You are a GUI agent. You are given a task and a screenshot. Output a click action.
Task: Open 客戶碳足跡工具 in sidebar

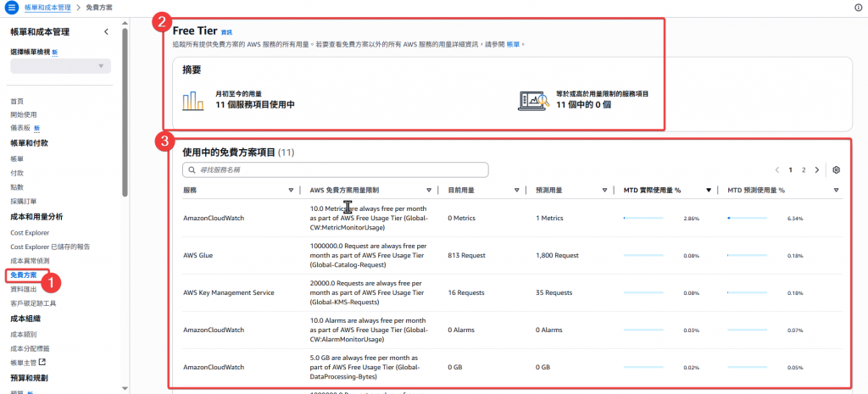pyautogui.click(x=33, y=303)
